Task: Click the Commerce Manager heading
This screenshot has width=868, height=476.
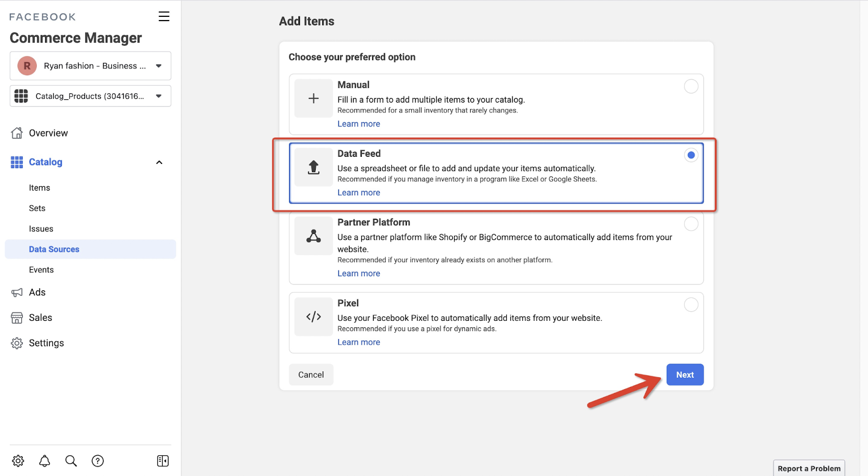Action: coord(76,38)
